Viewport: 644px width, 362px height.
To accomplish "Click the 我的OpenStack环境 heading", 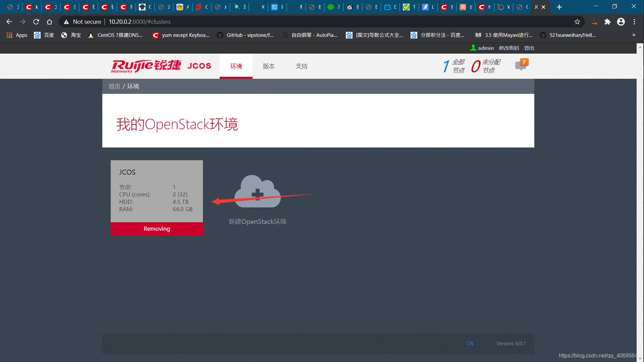I will click(x=177, y=124).
